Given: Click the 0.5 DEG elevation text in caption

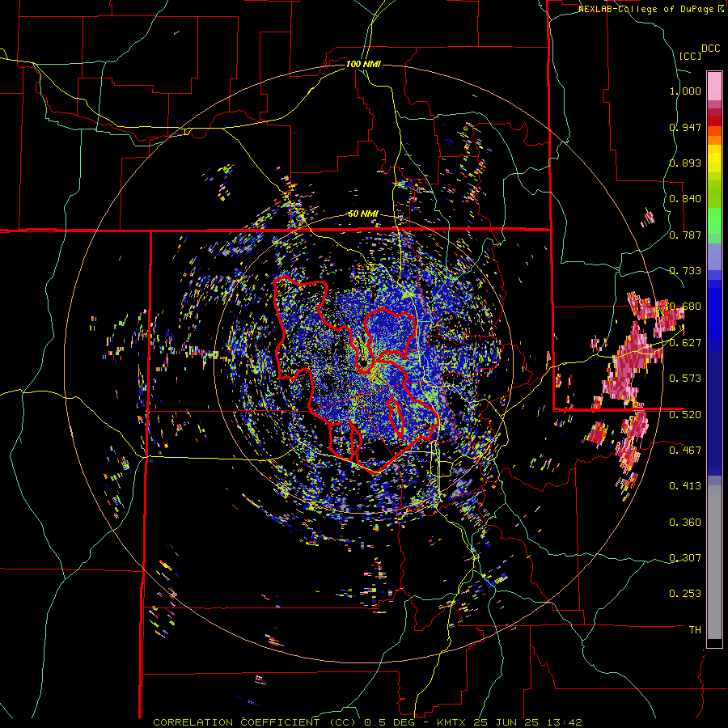Looking at the screenshot, I should click(x=389, y=722).
